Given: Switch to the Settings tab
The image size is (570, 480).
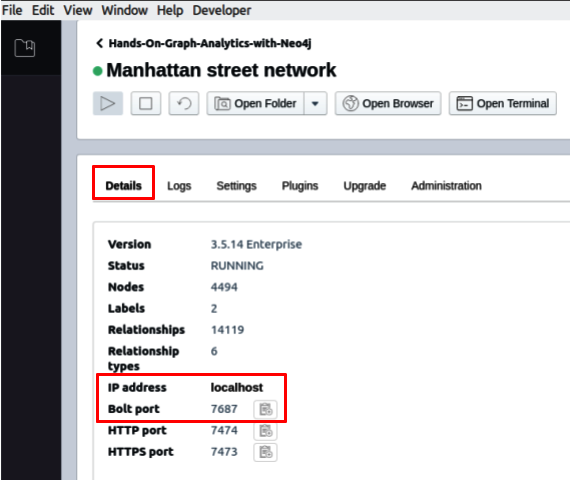Looking at the screenshot, I should pos(237,186).
